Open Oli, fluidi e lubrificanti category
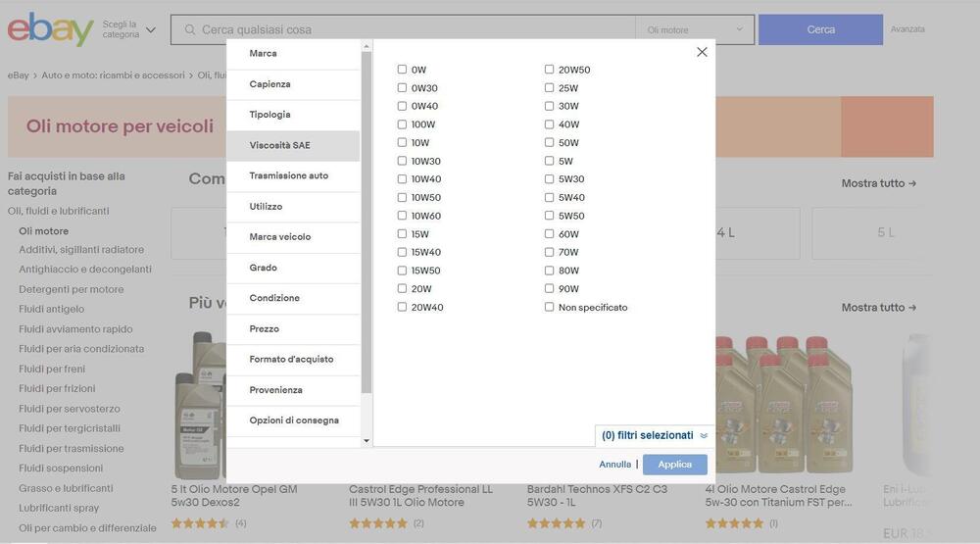Image resolution: width=980 pixels, height=544 pixels. (58, 212)
